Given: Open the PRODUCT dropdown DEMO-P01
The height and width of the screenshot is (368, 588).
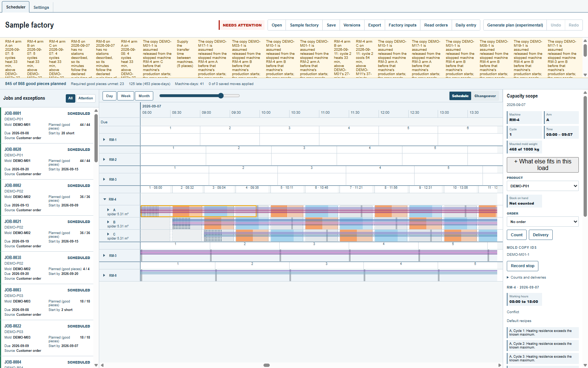Looking at the screenshot, I should [x=543, y=186].
